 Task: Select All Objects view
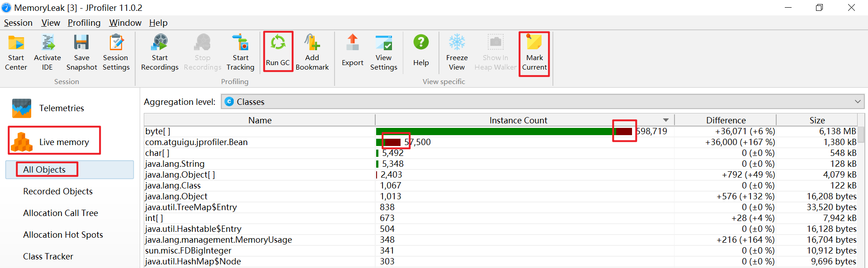tap(70, 169)
